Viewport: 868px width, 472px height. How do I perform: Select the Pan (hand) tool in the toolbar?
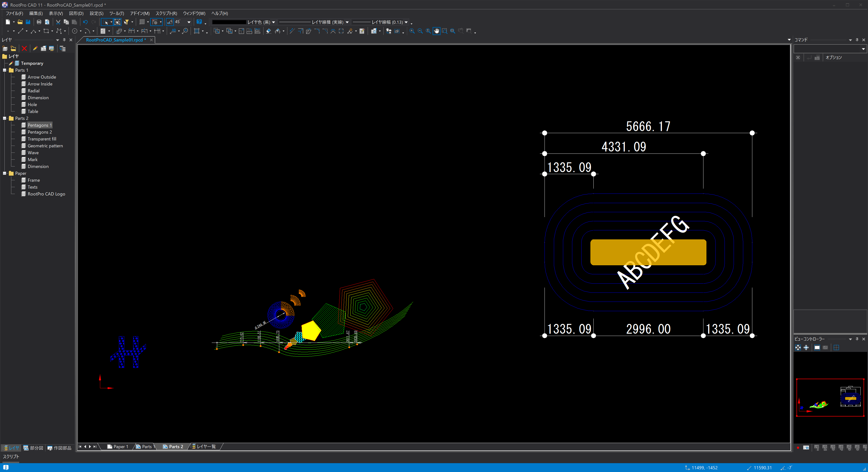point(436,31)
